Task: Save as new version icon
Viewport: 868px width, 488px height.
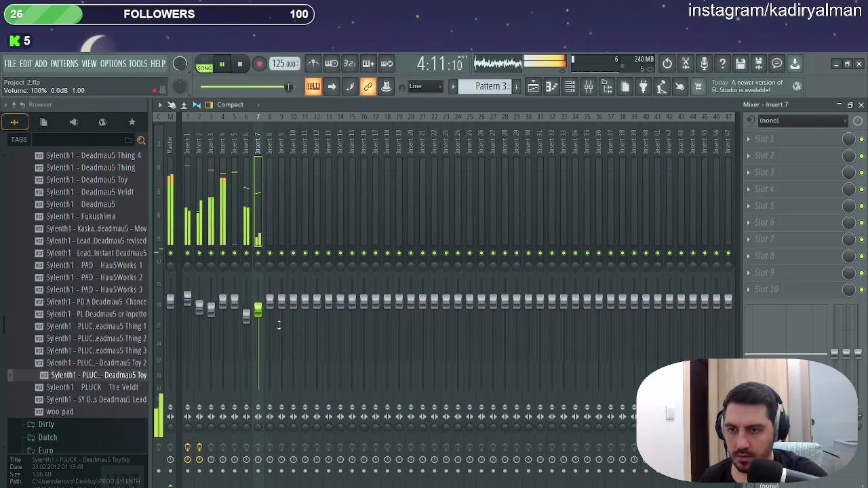Action: point(759,64)
